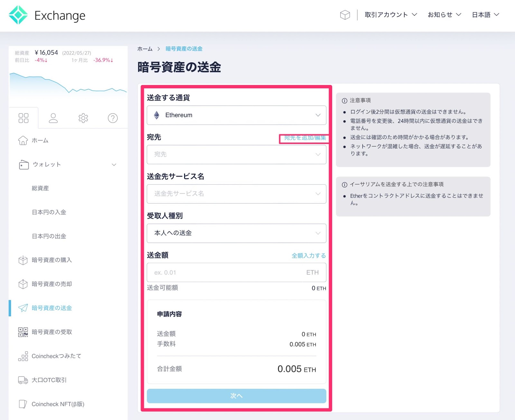Click the wallet icon in sidebar

[x=23, y=165]
